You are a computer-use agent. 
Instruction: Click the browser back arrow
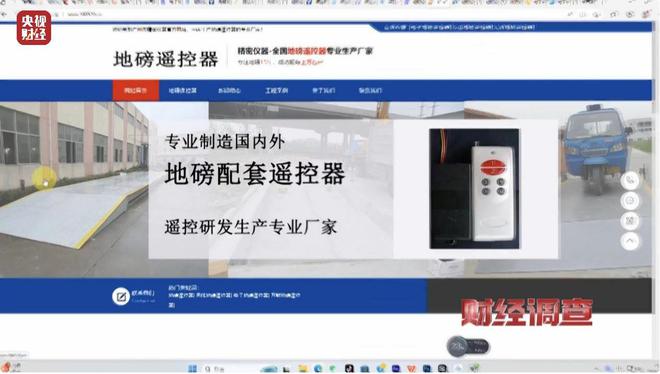coord(4,14)
